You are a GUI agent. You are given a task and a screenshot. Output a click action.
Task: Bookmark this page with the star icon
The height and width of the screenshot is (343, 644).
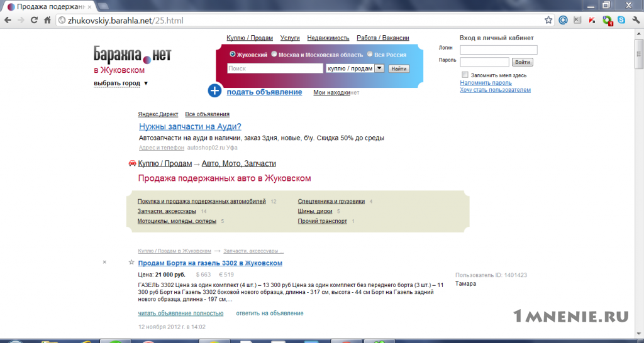pyautogui.click(x=548, y=19)
